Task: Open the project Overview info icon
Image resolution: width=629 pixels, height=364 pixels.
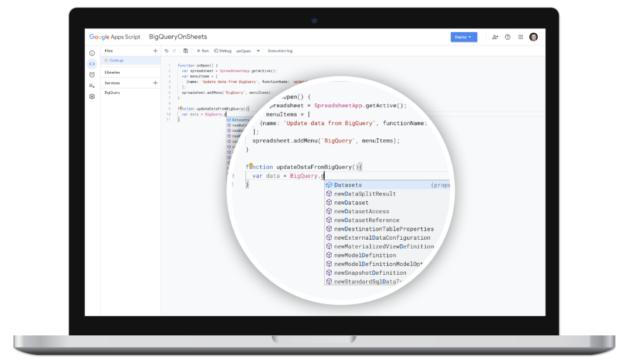Action: coord(92,53)
